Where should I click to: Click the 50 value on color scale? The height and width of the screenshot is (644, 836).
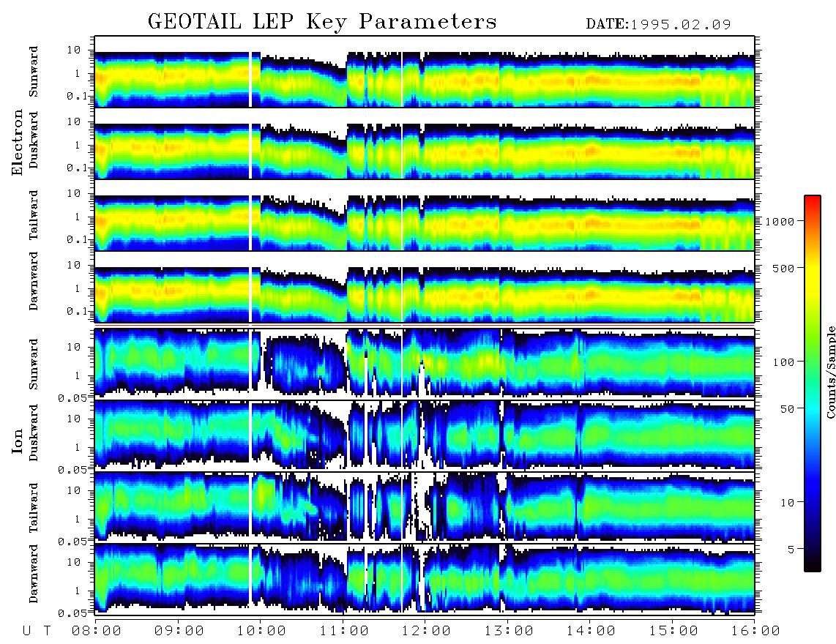787,409
